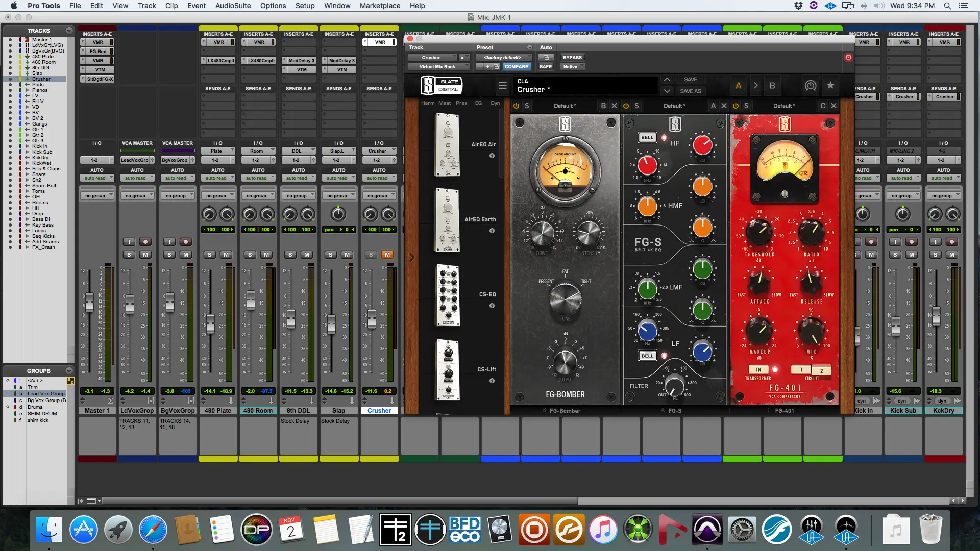The width and height of the screenshot is (980, 551).
Task: Open the factory default preset dropdown
Action: tap(505, 58)
